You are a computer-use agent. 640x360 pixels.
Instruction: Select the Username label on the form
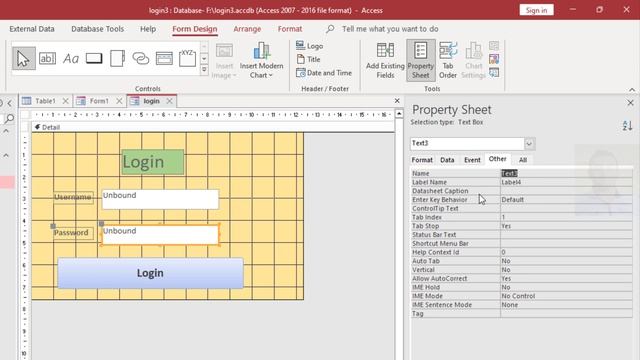(x=73, y=198)
